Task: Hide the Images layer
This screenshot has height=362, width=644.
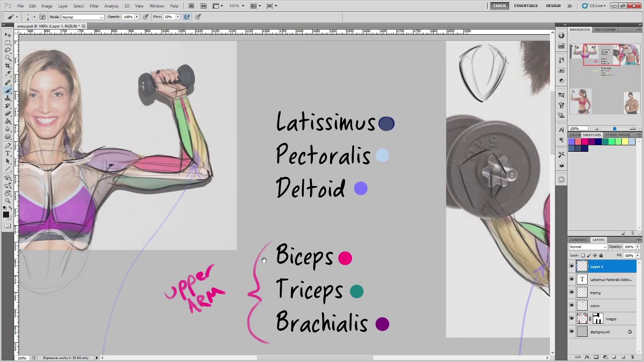Action: [x=572, y=319]
